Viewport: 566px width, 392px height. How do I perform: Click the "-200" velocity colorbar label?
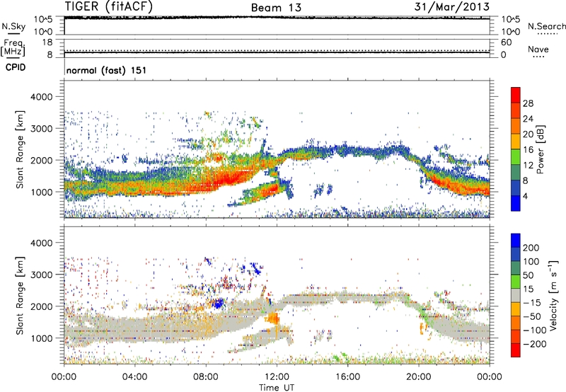point(534,344)
